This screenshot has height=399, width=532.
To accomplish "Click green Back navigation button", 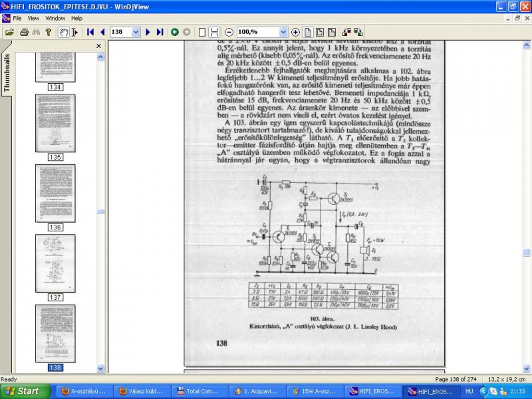I will (x=175, y=32).
